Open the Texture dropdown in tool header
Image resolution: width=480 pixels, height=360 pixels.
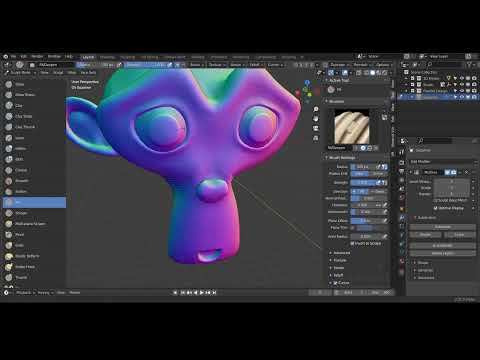[217, 65]
